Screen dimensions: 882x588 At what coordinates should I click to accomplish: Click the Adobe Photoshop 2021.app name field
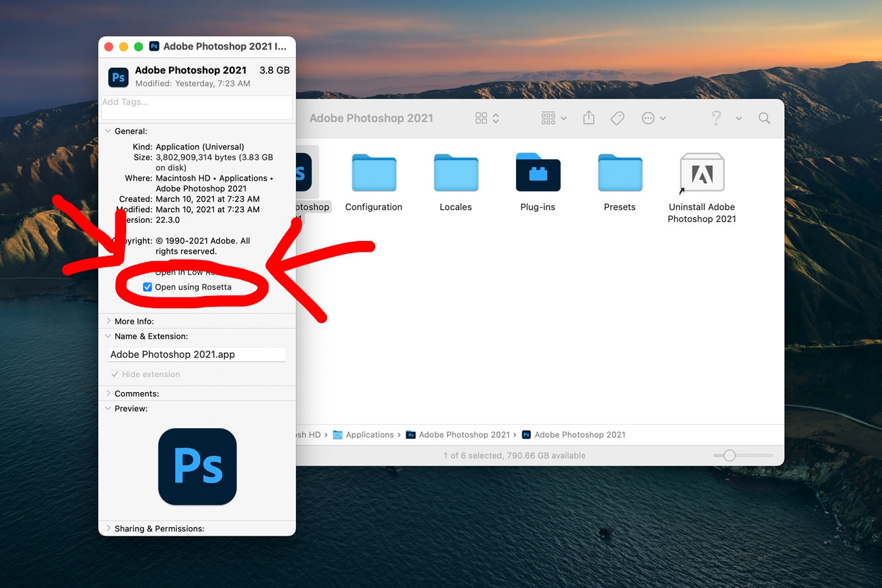(x=197, y=354)
